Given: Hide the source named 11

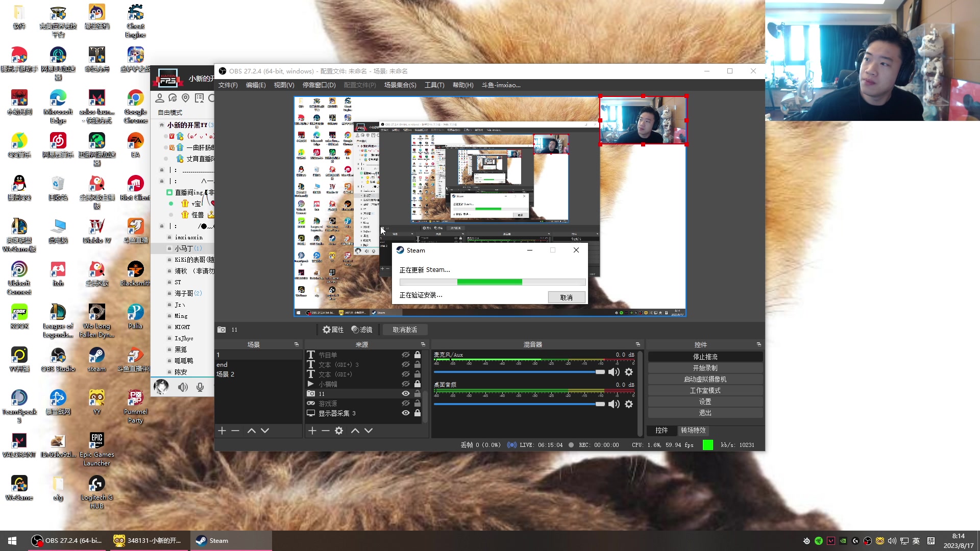Looking at the screenshot, I should click(x=406, y=394).
